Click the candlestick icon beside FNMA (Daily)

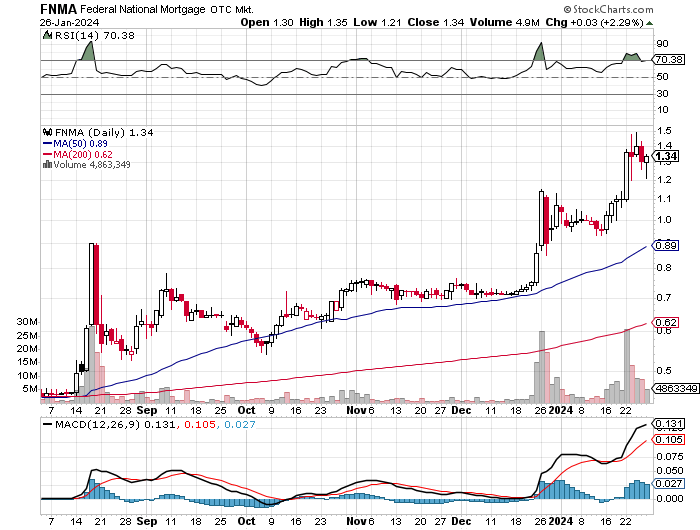[47, 132]
